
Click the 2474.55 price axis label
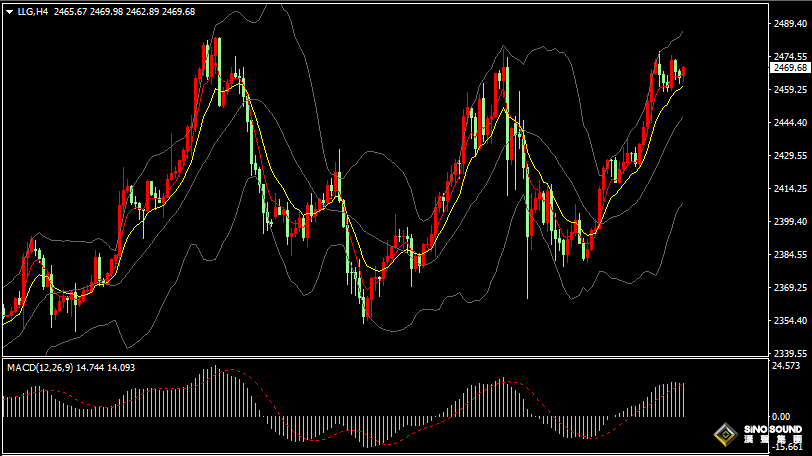790,56
